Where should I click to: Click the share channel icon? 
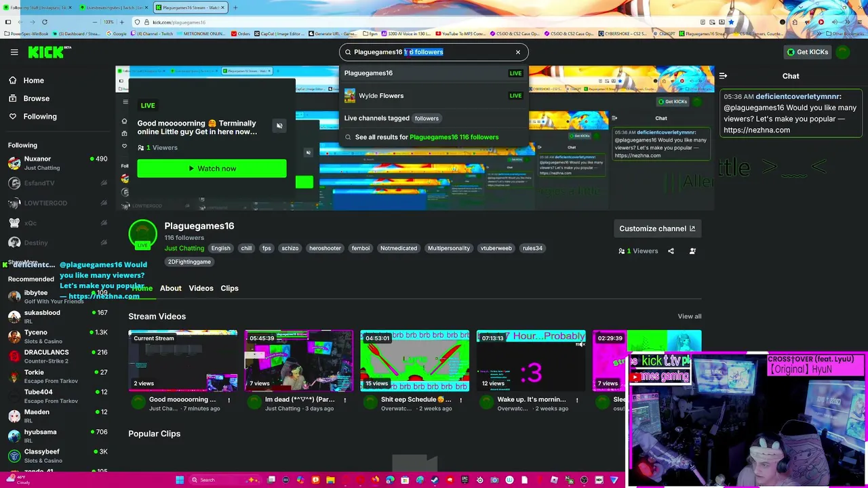tap(671, 251)
